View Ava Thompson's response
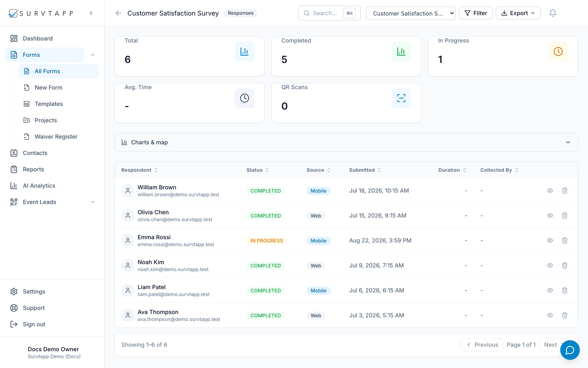Image resolution: width=588 pixels, height=368 pixels. click(550, 315)
